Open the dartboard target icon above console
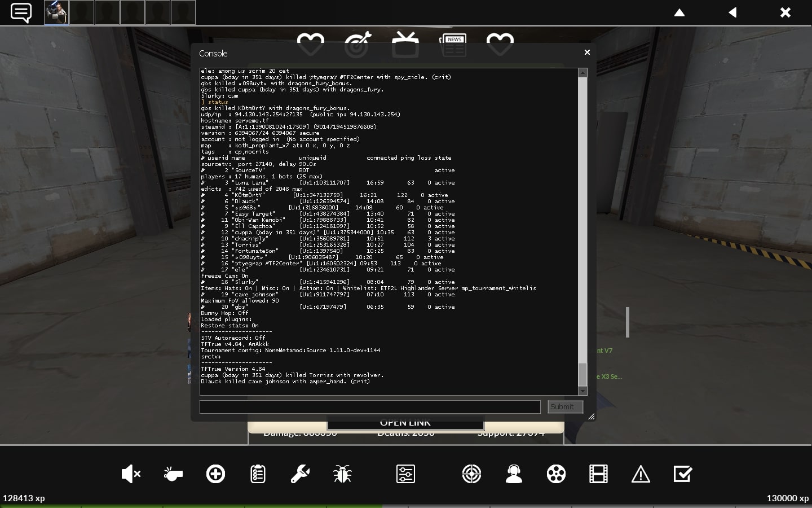The width and height of the screenshot is (812, 508). [358, 44]
